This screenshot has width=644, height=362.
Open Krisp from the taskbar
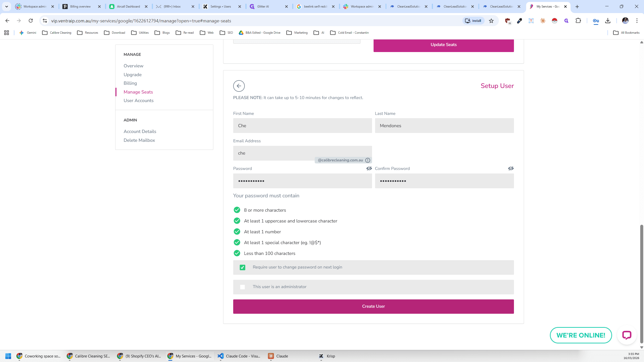327,356
